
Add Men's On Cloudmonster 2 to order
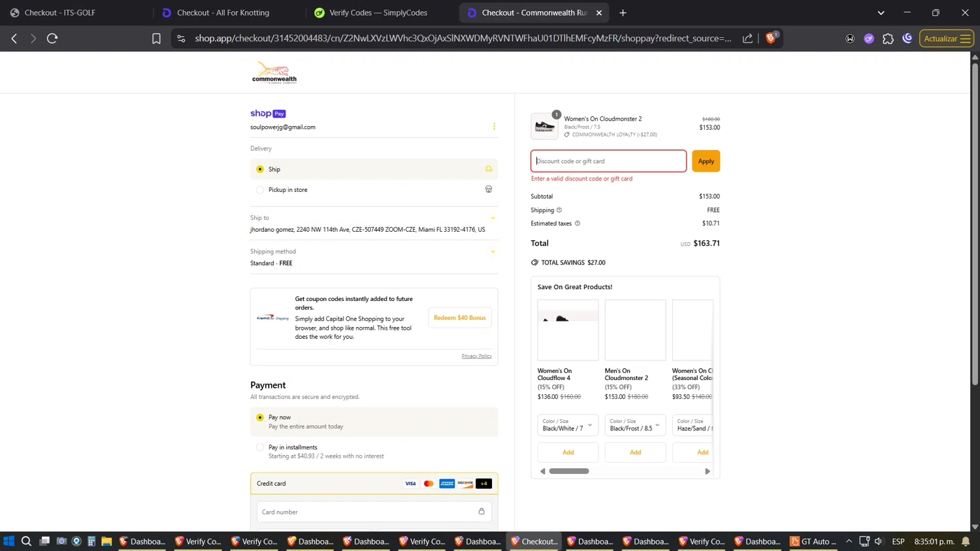635,452
